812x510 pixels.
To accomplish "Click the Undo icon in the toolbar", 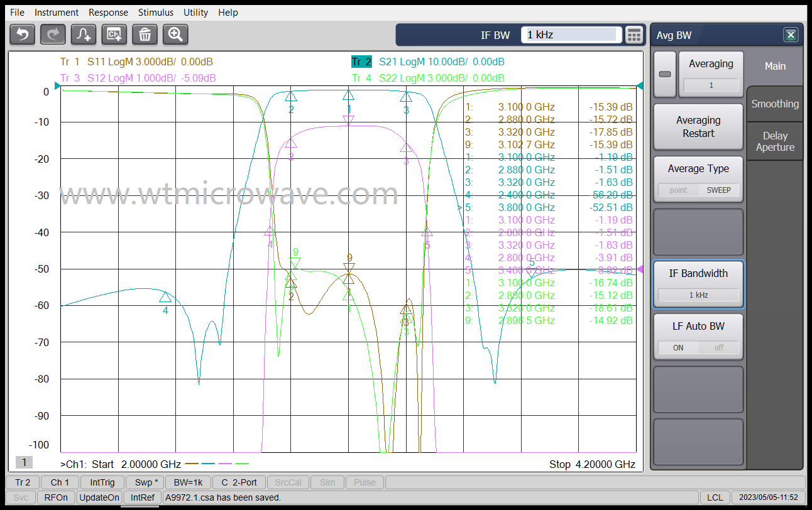I will [22, 35].
